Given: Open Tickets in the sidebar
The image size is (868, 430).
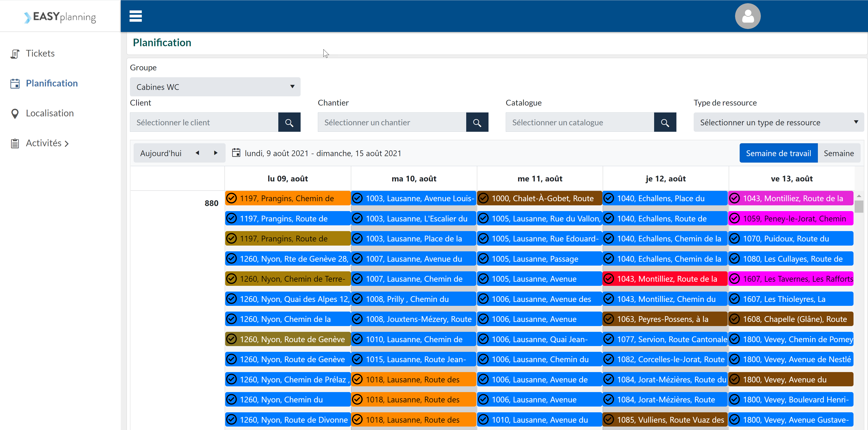Looking at the screenshot, I should (x=40, y=53).
